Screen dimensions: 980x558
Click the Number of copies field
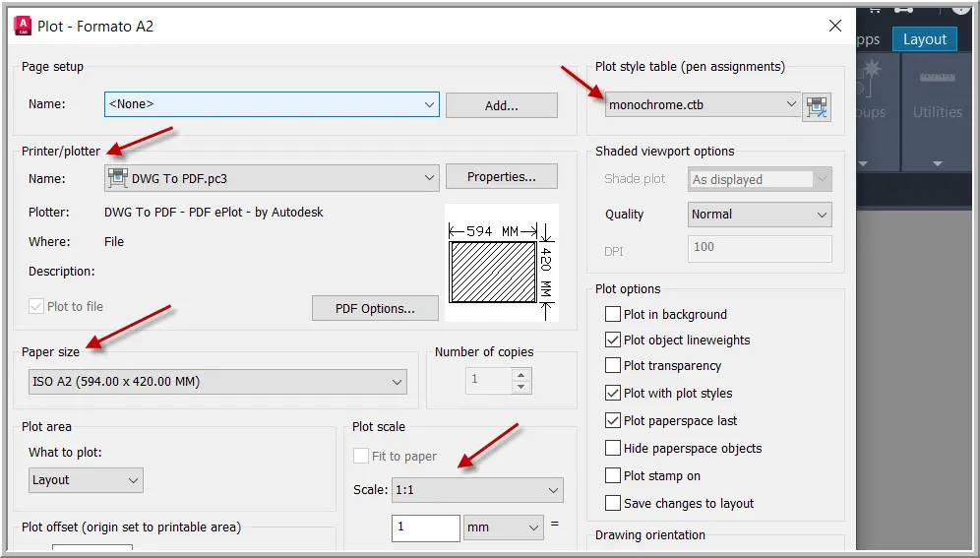pyautogui.click(x=489, y=381)
